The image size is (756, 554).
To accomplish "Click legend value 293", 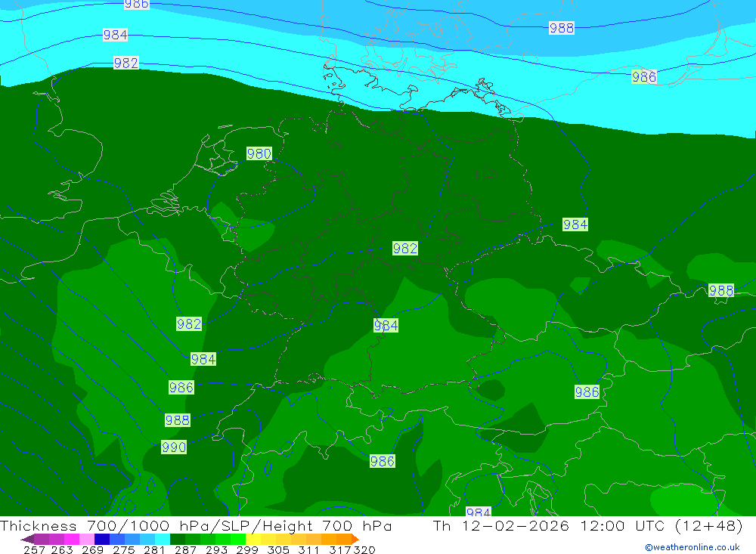I will (216, 549).
